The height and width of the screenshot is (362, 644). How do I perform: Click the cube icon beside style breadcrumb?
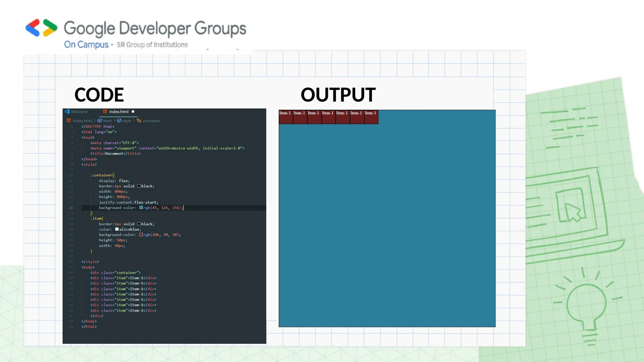tap(119, 121)
